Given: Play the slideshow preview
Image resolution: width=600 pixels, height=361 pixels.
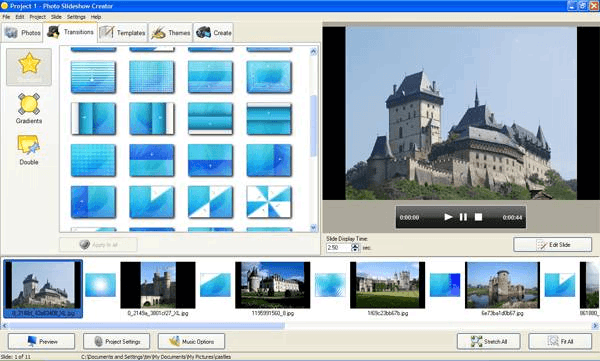Looking at the screenshot, I should point(448,217).
